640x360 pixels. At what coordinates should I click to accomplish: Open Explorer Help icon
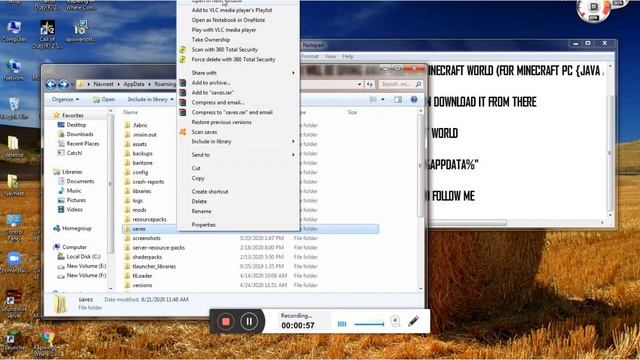point(414,100)
